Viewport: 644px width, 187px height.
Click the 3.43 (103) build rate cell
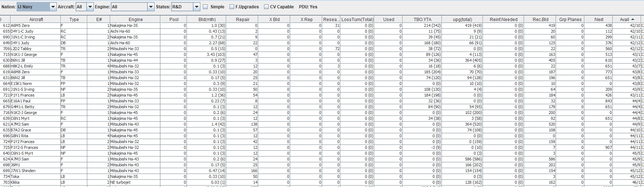pyautogui.click(x=207, y=54)
